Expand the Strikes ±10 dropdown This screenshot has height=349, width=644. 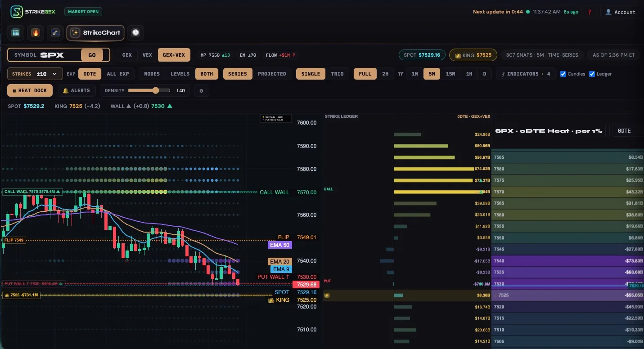click(x=35, y=74)
